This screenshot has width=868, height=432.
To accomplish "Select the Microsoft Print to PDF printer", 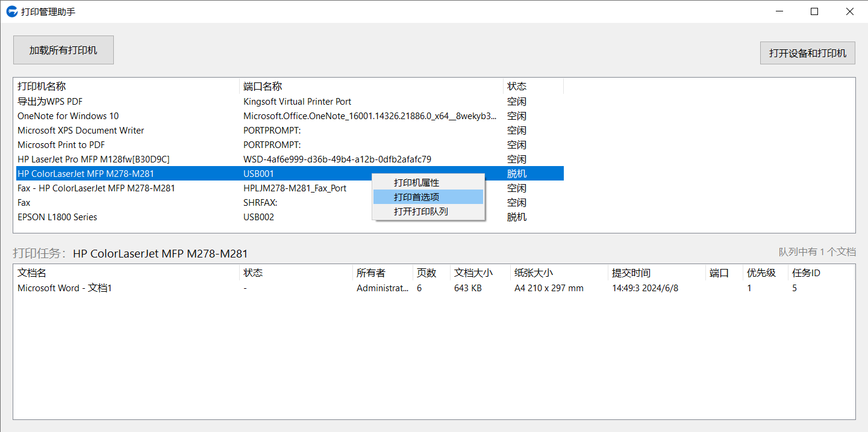I will coord(289,145).
